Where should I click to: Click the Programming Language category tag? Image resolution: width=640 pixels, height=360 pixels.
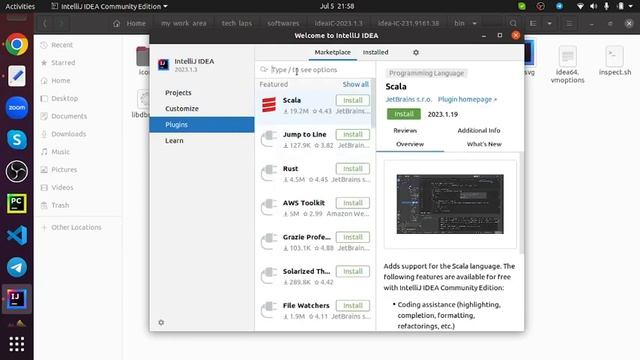click(x=426, y=73)
